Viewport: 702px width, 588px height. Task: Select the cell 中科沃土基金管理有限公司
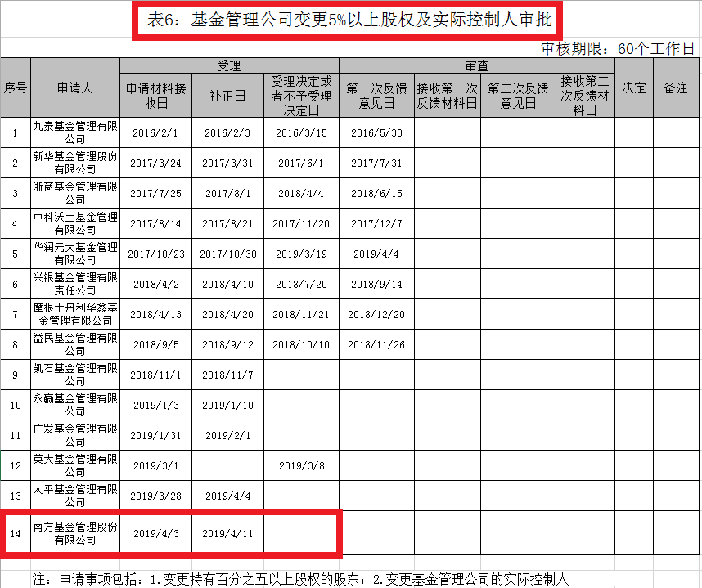coord(75,223)
